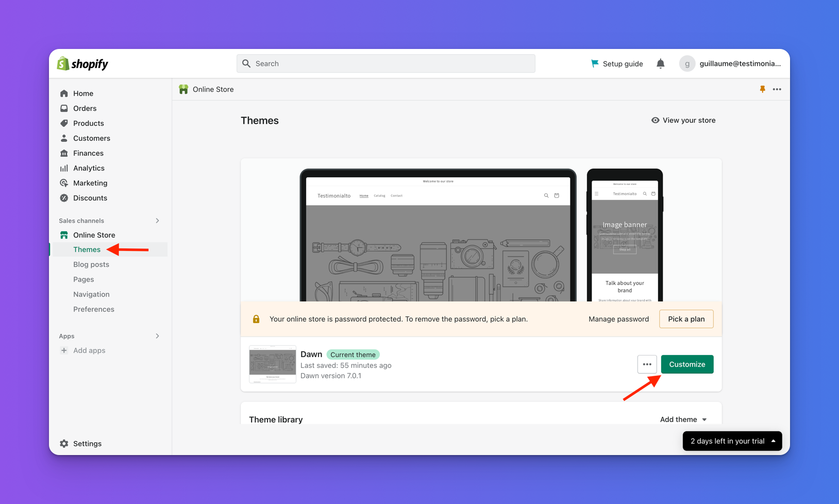The image size is (839, 504).
Task: Open the notifications bell
Action: click(660, 63)
